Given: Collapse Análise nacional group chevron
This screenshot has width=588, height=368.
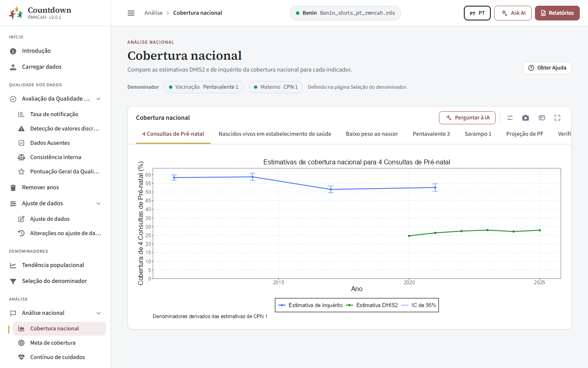Looking at the screenshot, I should [98, 313].
